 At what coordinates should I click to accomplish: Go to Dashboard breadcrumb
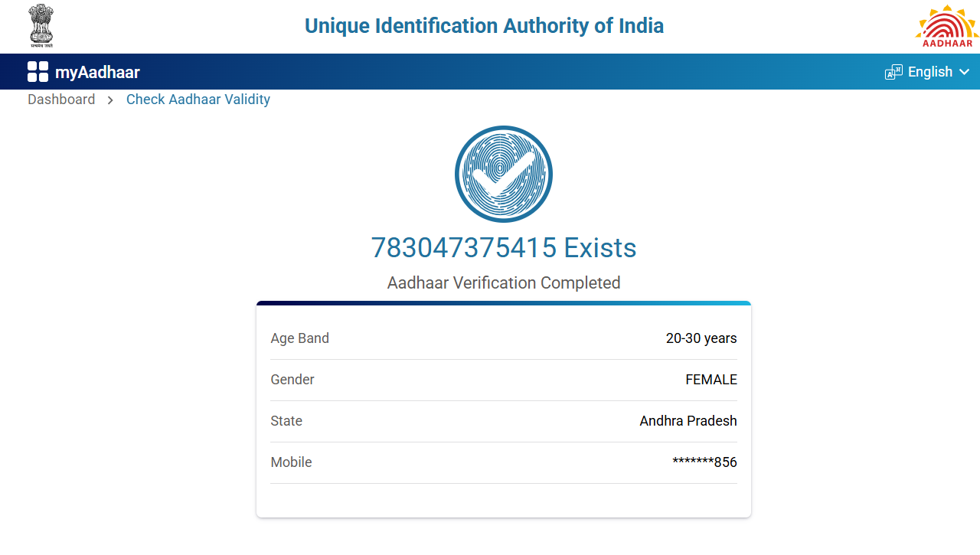pos(61,100)
